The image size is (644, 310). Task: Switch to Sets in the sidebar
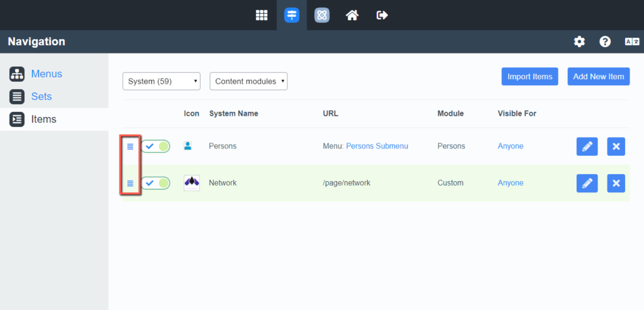42,96
